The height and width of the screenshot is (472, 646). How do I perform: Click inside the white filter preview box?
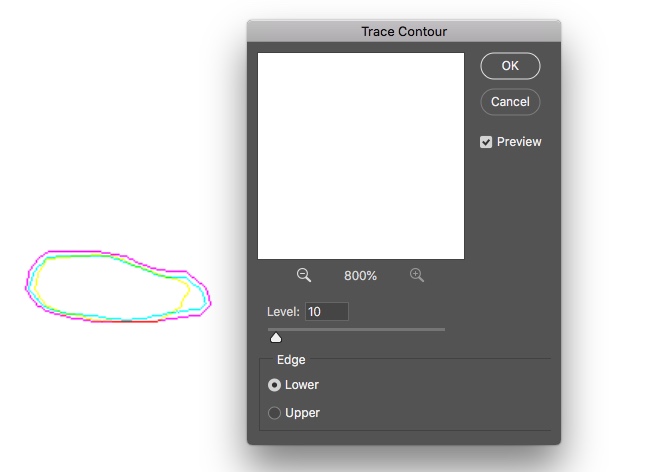tap(361, 156)
